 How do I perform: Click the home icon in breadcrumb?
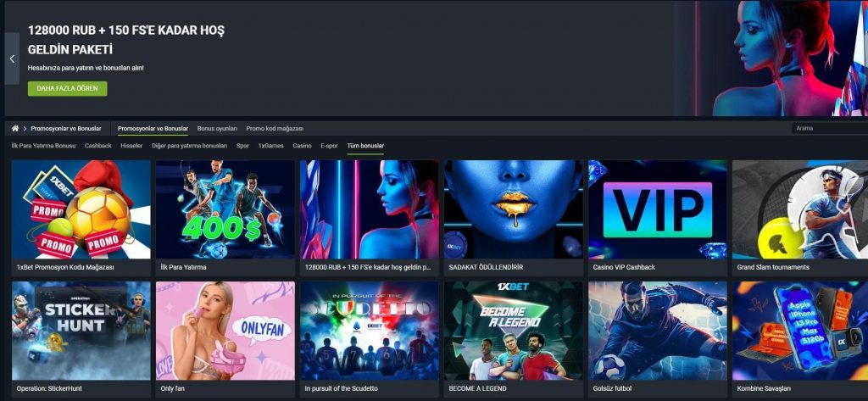(15, 129)
